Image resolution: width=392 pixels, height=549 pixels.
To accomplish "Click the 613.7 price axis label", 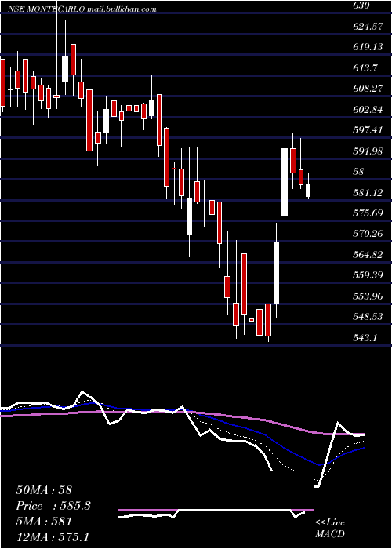I will 365,68.
